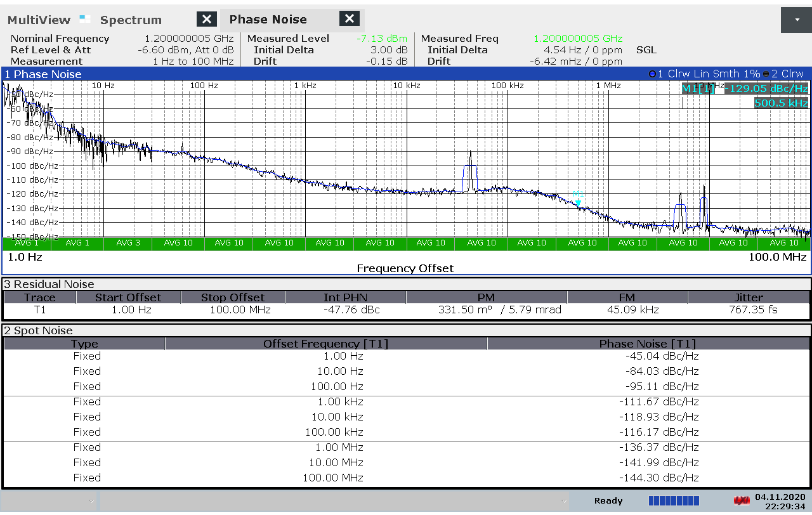Click the -84.03 dBc/Hz phase noise value
The image size is (812, 515).
pyautogui.click(x=662, y=371)
